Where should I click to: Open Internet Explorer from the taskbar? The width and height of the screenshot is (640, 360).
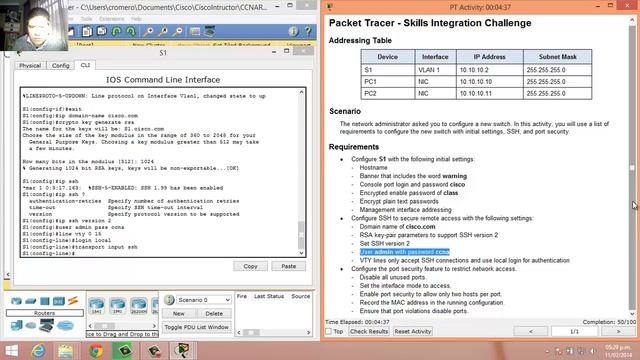39,351
